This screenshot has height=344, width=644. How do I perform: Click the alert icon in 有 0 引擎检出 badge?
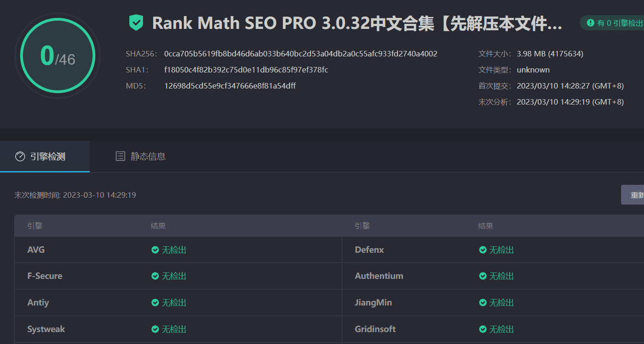click(590, 22)
